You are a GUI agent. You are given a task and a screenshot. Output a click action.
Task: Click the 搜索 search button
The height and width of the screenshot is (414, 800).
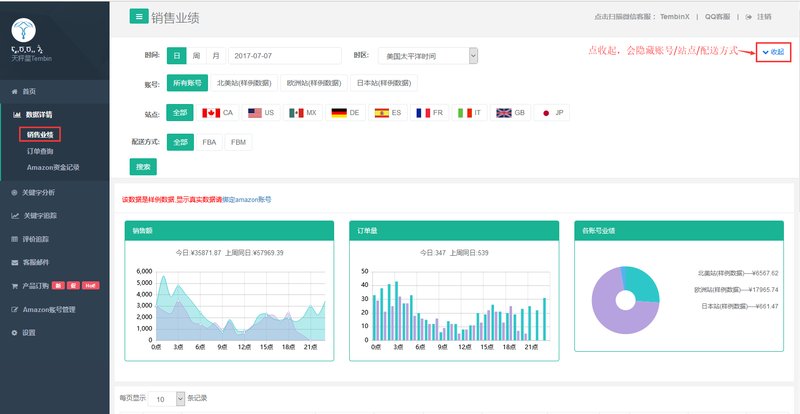[x=143, y=167]
